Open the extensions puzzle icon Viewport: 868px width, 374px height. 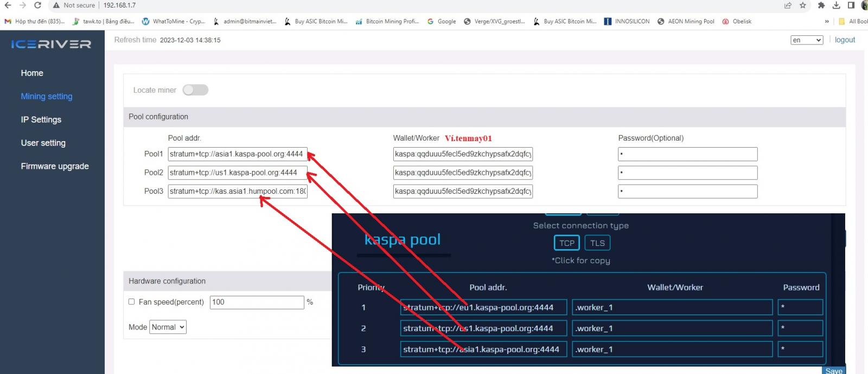[821, 5]
